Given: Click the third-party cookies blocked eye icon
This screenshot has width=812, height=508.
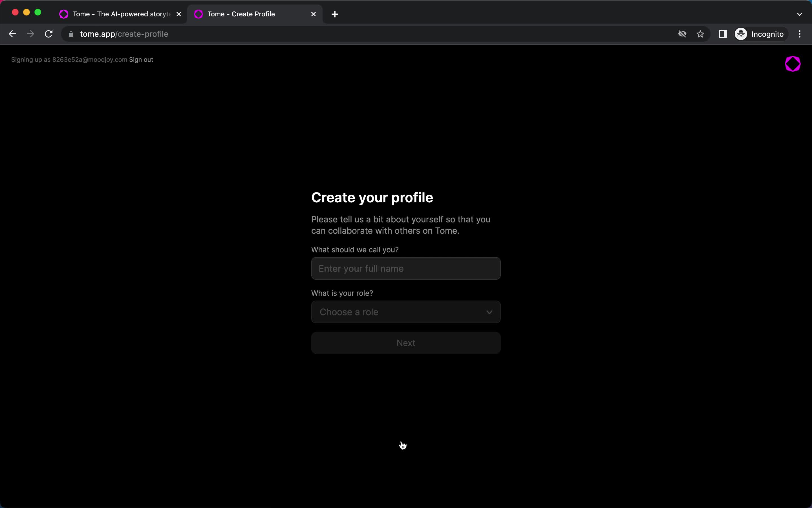Looking at the screenshot, I should (x=682, y=34).
